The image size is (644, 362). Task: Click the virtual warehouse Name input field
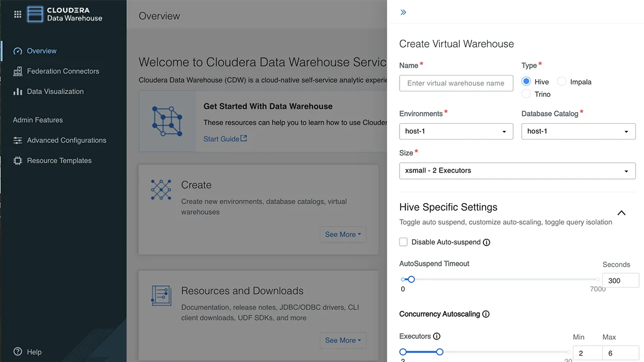[456, 83]
